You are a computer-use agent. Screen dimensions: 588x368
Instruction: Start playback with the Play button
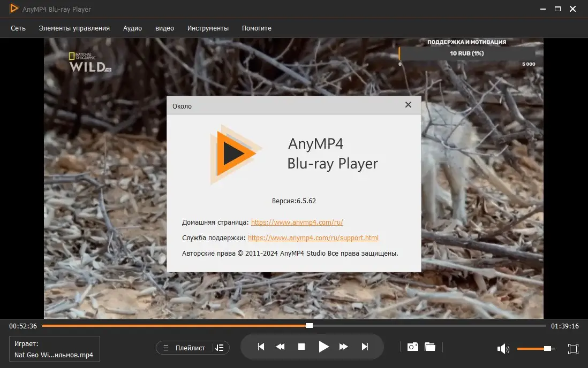pyautogui.click(x=323, y=347)
